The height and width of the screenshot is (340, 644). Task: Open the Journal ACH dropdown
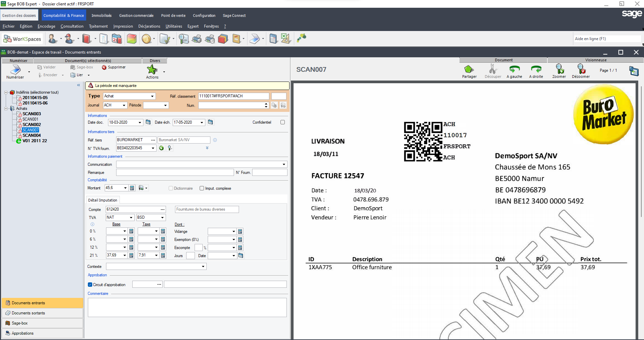click(124, 105)
